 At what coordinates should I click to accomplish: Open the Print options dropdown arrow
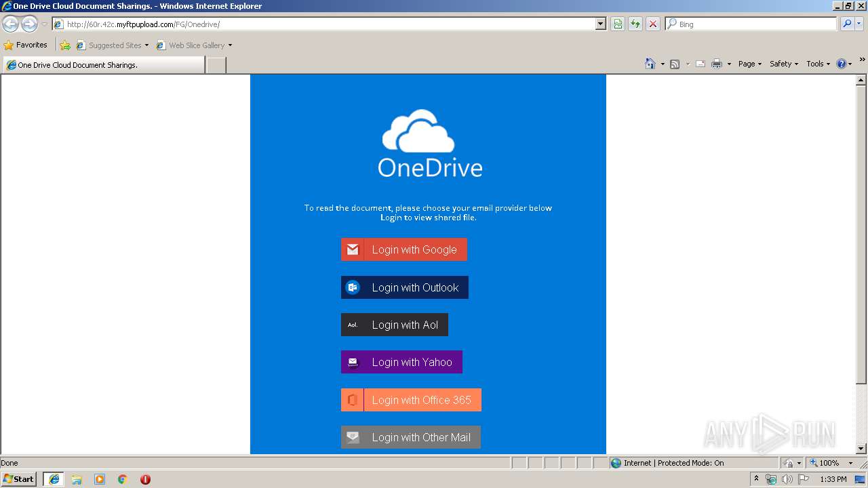[x=729, y=64]
